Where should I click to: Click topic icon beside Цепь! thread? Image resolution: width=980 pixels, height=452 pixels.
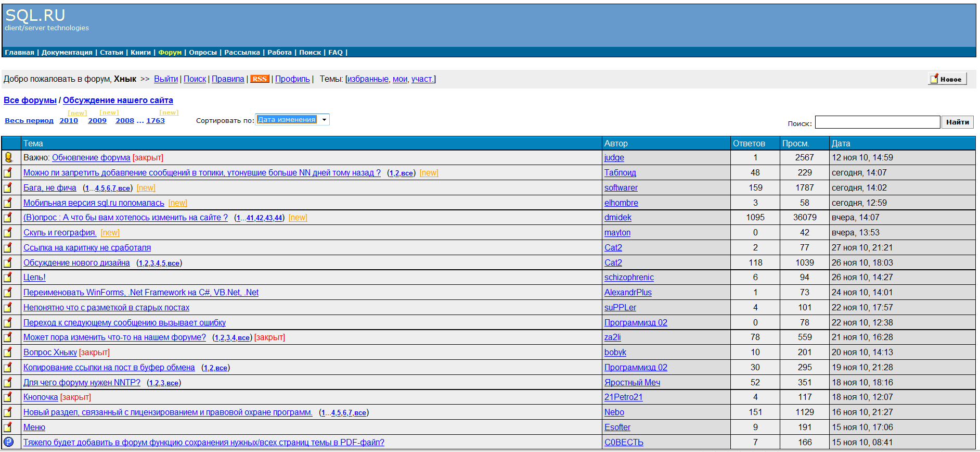point(8,278)
